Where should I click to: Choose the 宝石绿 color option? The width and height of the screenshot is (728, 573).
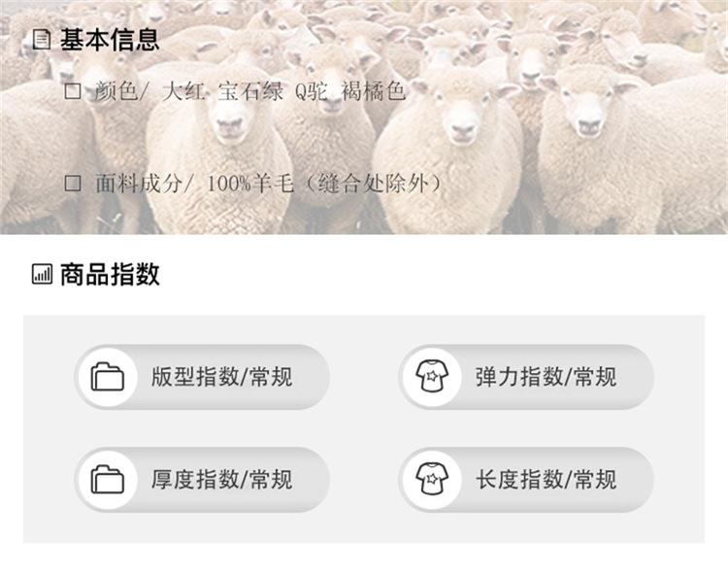point(249,91)
